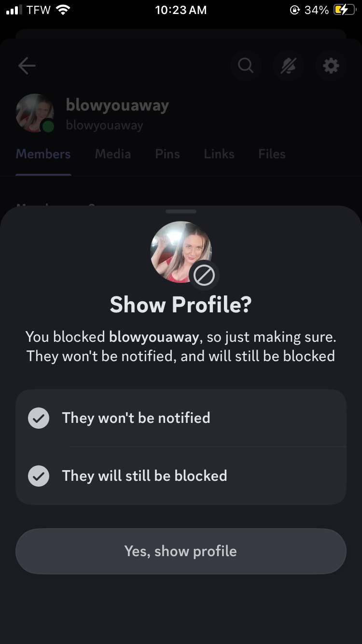Tap the back arrow icon
The width and height of the screenshot is (362, 644).
pyautogui.click(x=27, y=66)
